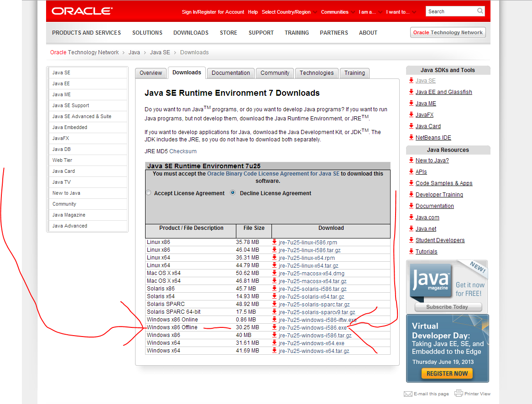Switch to the Training tab
Viewport: 532px width, 404px height.
[355, 73]
